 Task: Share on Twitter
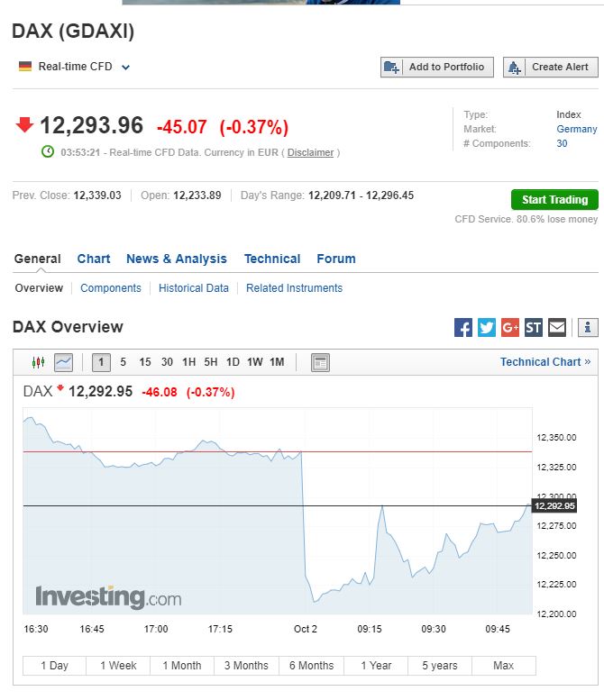487,327
